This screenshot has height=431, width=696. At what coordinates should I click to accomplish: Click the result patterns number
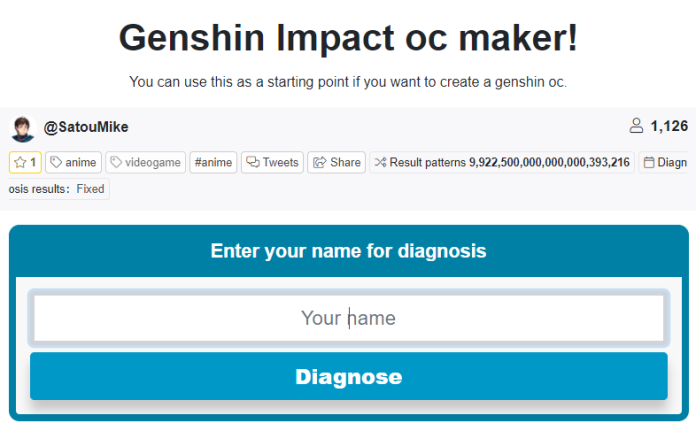(549, 162)
